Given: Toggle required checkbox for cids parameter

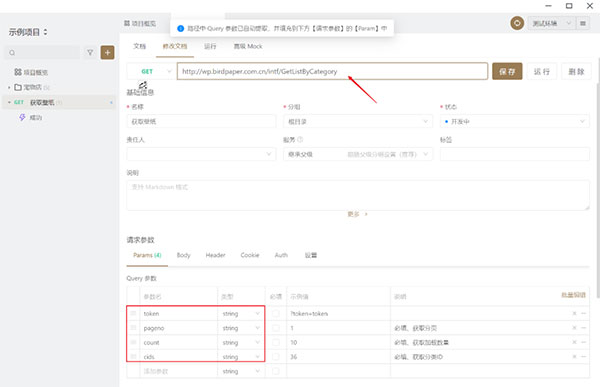Looking at the screenshot, I should (x=276, y=357).
